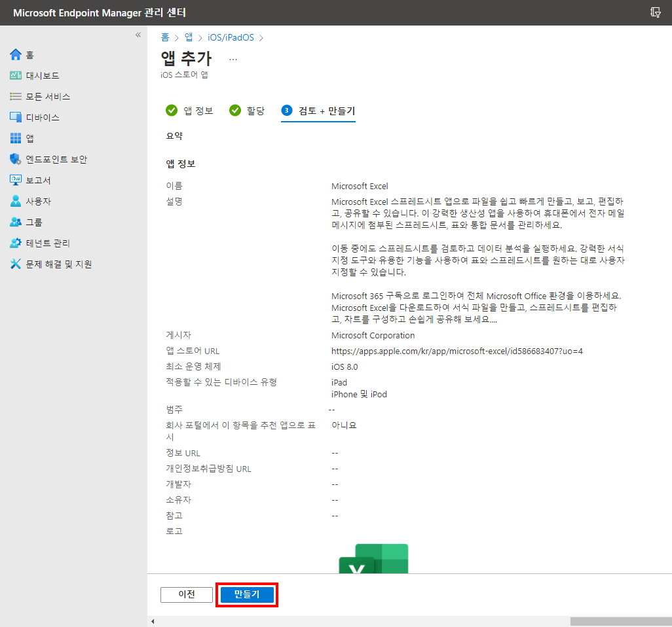Click the 아니요 featured app value

(344, 425)
